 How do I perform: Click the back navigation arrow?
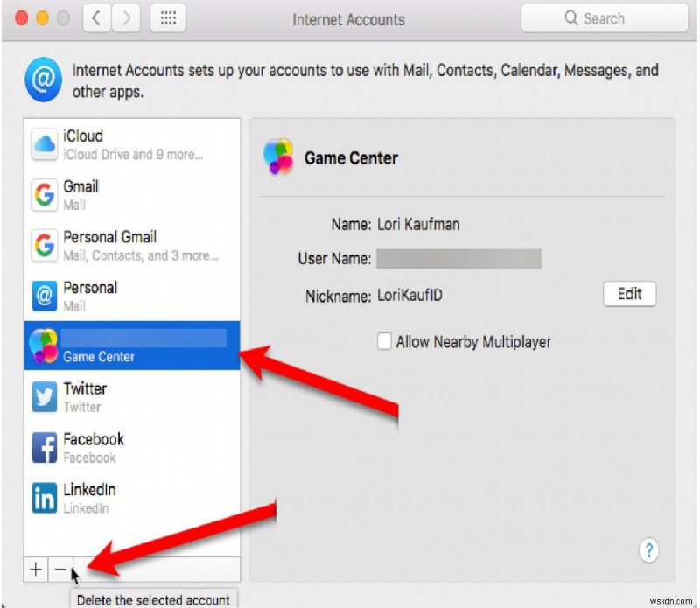pos(97,17)
